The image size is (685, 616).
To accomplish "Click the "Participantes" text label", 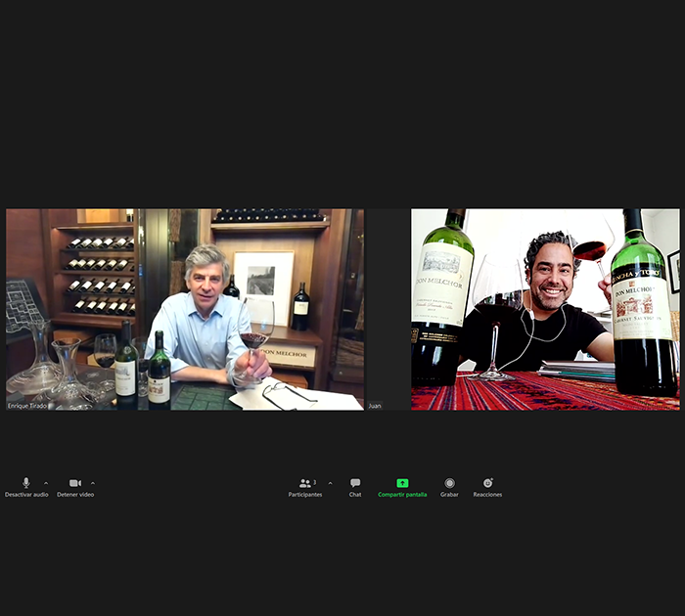I will coord(305,495).
